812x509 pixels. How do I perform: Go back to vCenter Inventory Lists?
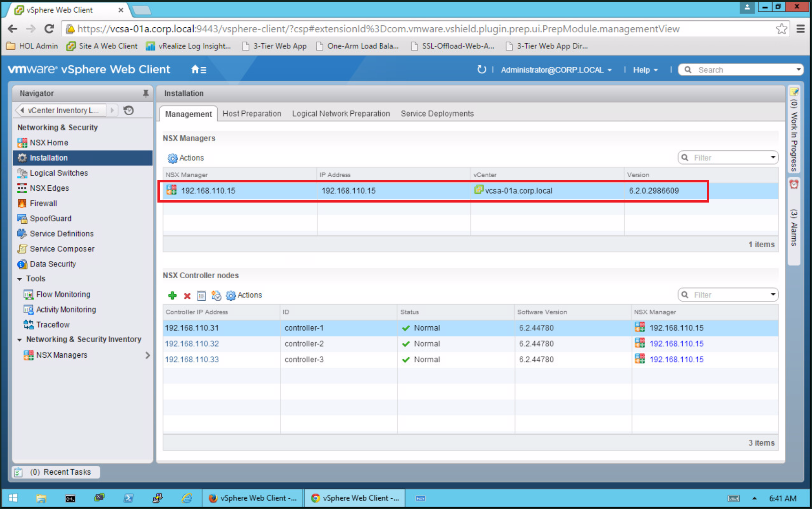(61, 110)
